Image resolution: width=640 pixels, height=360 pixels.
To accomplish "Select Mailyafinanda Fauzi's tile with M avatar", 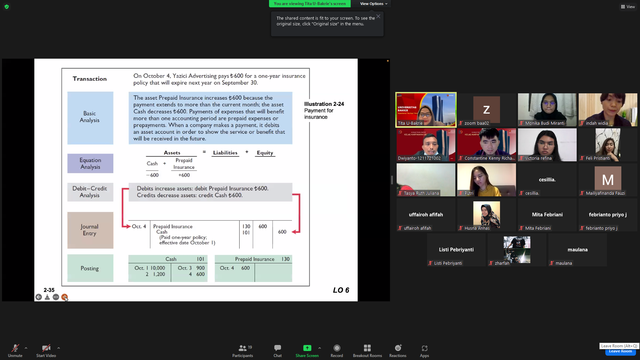I will click(607, 180).
